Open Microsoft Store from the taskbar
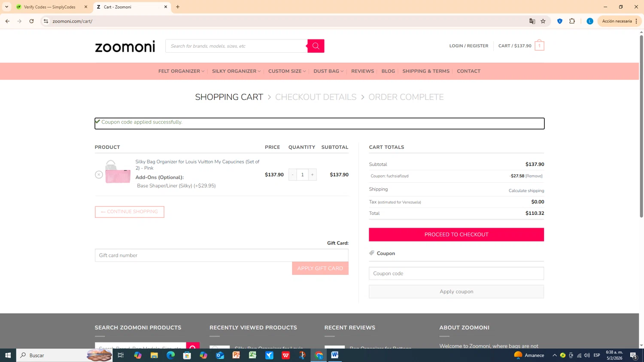 [x=187, y=355]
